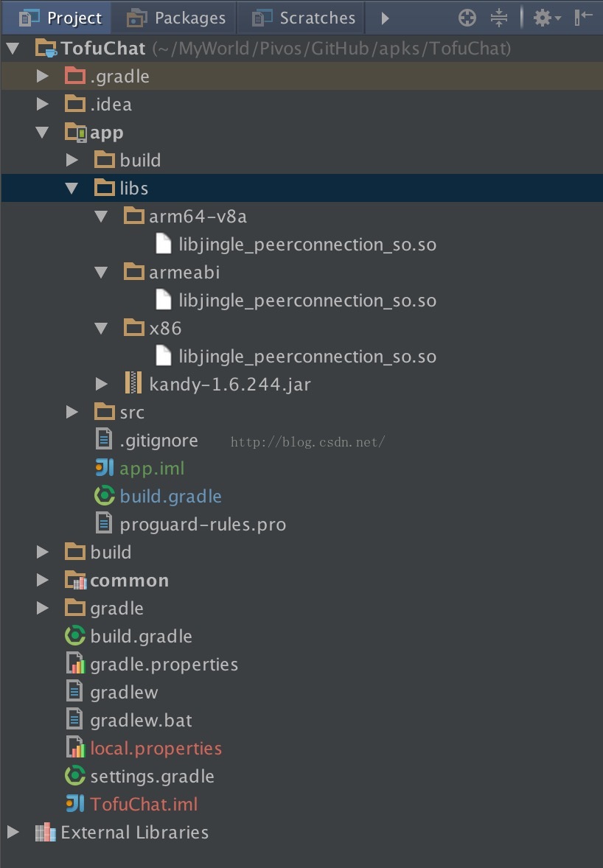
Task: Expand the .gradle folder
Action: click(43, 76)
